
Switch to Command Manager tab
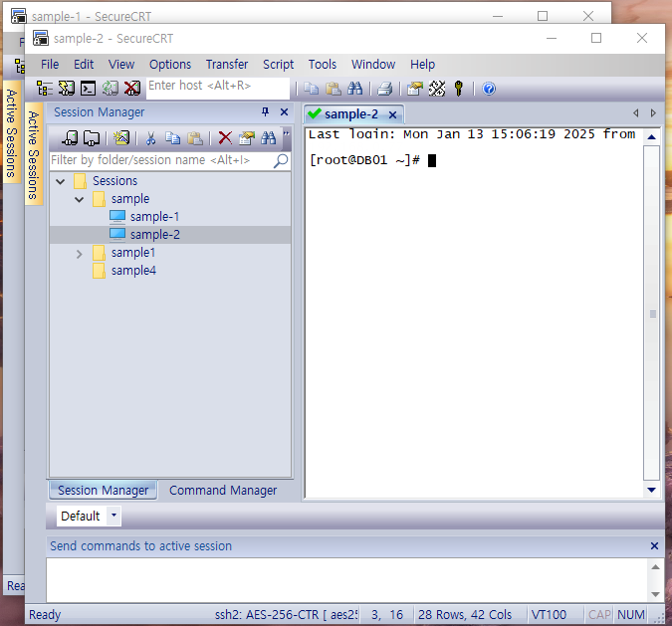tap(223, 491)
